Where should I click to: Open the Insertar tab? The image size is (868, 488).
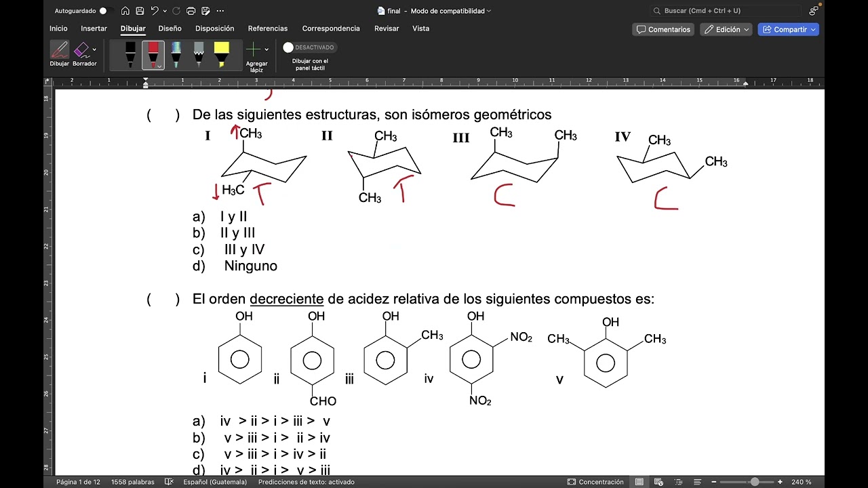pyautogui.click(x=94, y=28)
